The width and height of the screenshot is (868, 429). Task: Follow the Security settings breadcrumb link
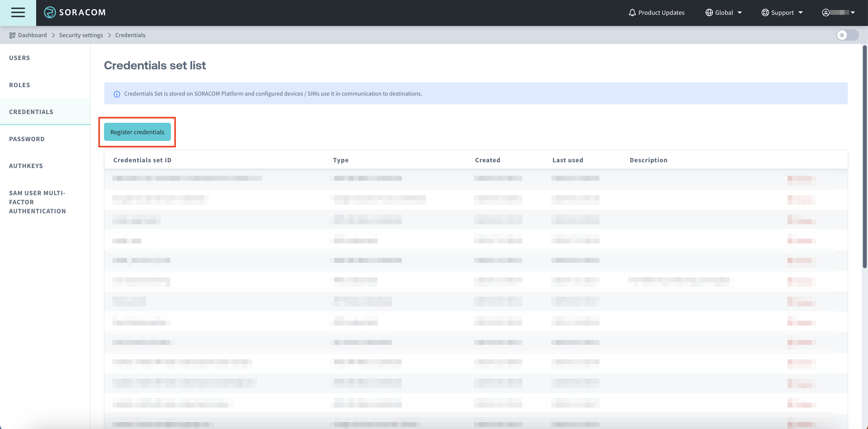point(81,35)
